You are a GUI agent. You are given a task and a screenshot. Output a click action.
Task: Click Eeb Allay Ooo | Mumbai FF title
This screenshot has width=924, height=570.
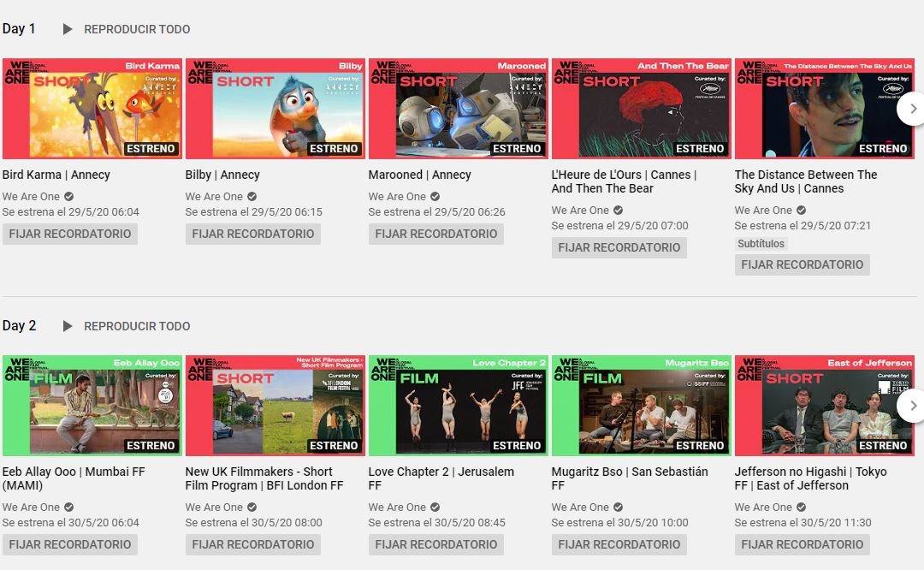point(74,478)
